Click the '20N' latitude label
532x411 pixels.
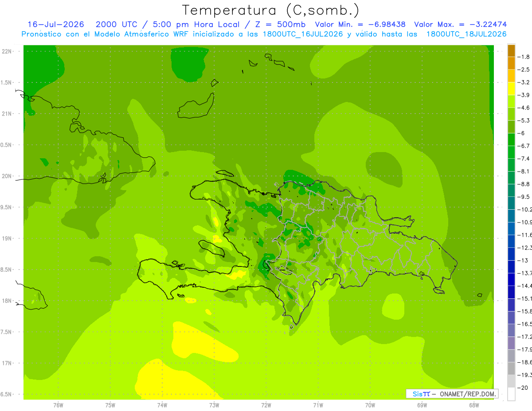7,176
